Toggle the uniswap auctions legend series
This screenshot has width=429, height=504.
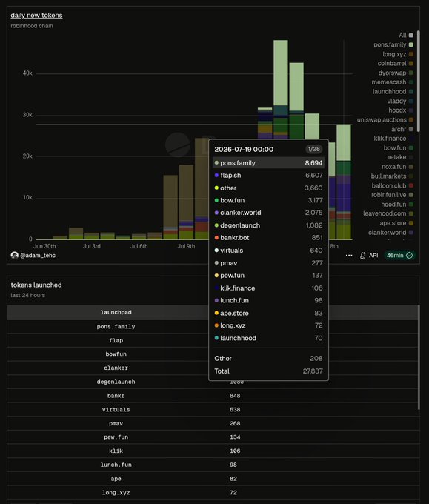[x=385, y=119]
